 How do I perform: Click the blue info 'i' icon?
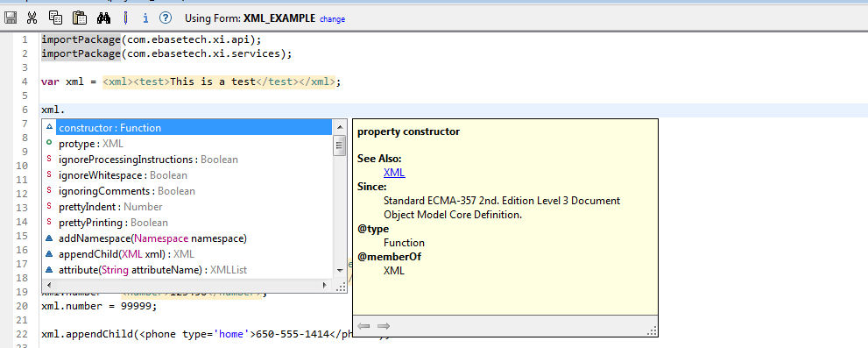[145, 18]
